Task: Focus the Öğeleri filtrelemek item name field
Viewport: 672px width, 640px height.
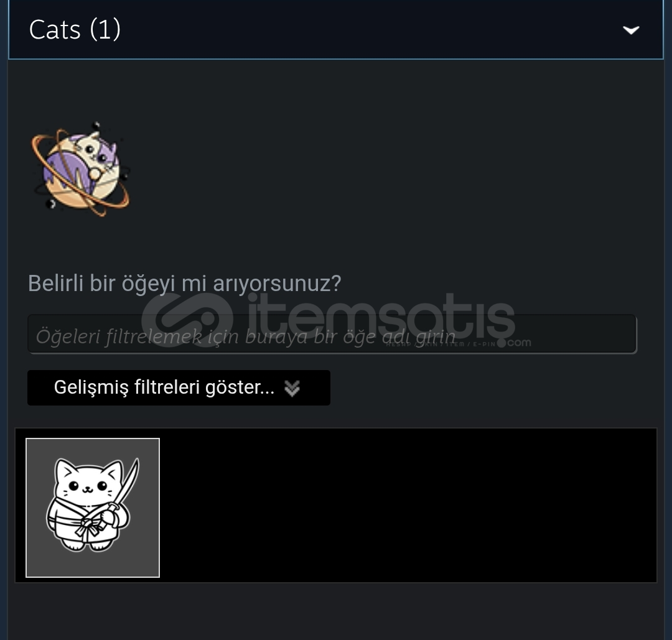Action: 332,334
